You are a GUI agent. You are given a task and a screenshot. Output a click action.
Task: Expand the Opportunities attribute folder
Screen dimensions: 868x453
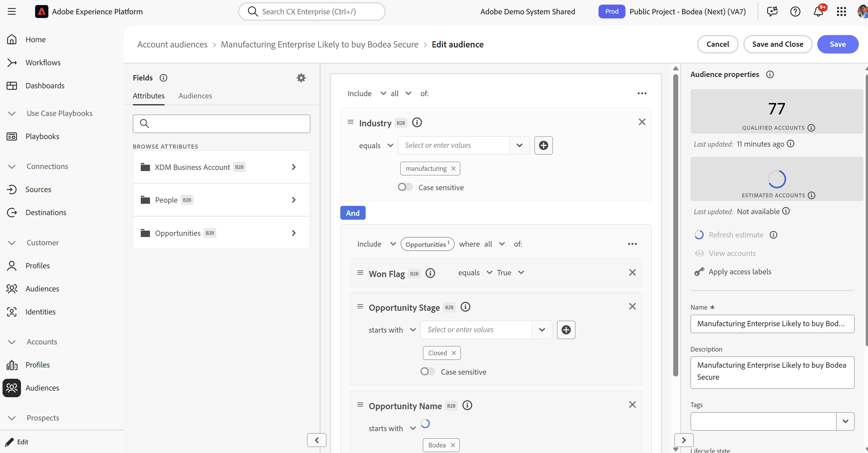[x=221, y=233]
